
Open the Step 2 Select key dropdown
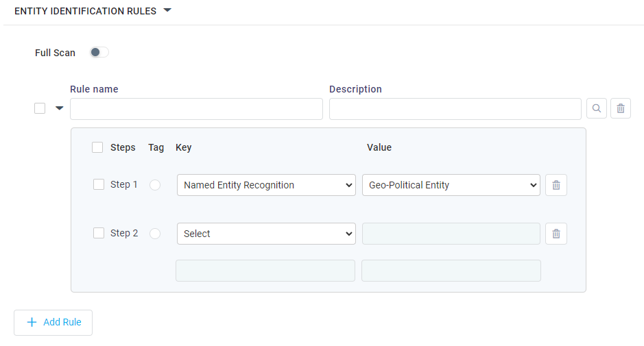266,234
